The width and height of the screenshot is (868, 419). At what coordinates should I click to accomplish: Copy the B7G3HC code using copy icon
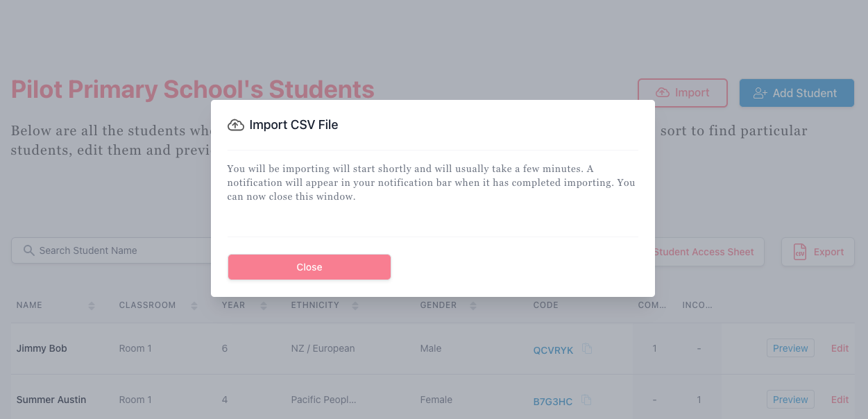tap(587, 400)
